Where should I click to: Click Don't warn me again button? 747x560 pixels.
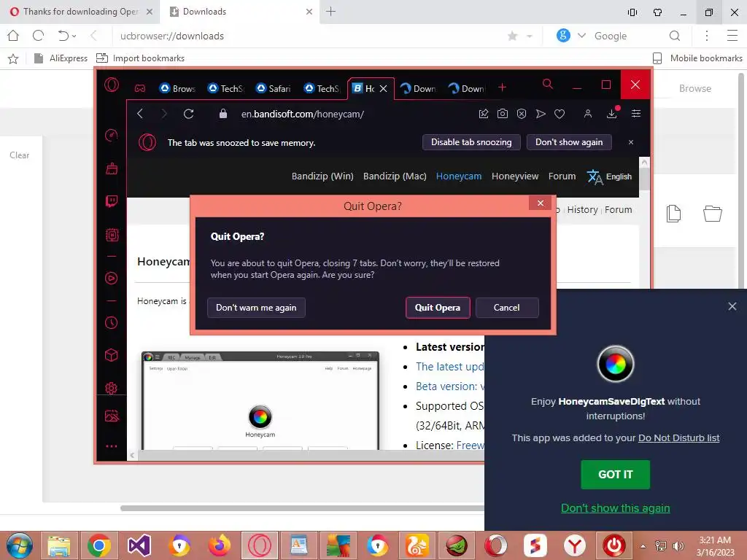coord(256,308)
